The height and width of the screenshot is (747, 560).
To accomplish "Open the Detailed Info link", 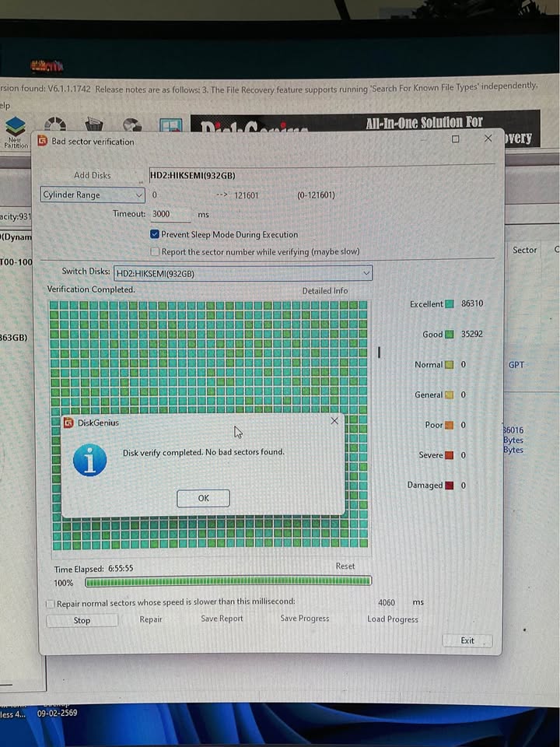I will (324, 291).
